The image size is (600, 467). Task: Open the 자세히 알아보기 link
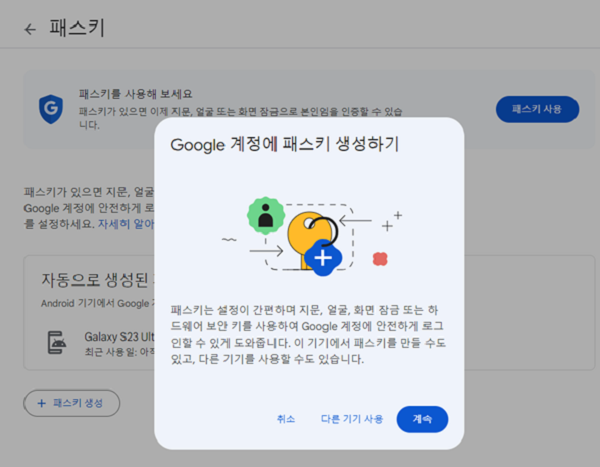(x=126, y=224)
